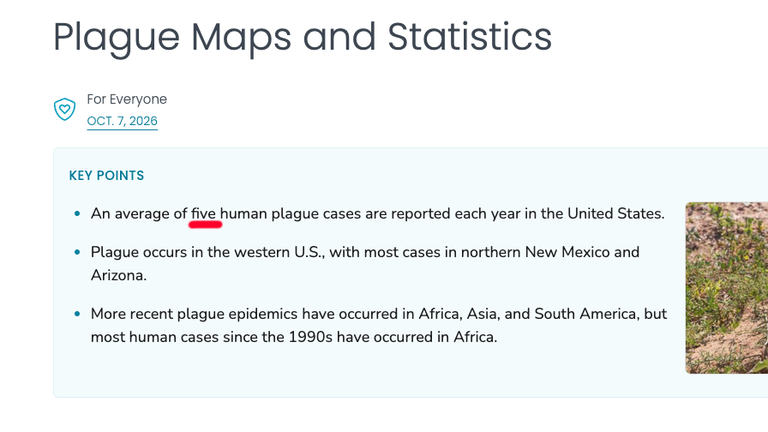Click the bullet dot before 'More recent plague'
Viewport: 768px width, 432px height.
pyautogui.click(x=77, y=313)
